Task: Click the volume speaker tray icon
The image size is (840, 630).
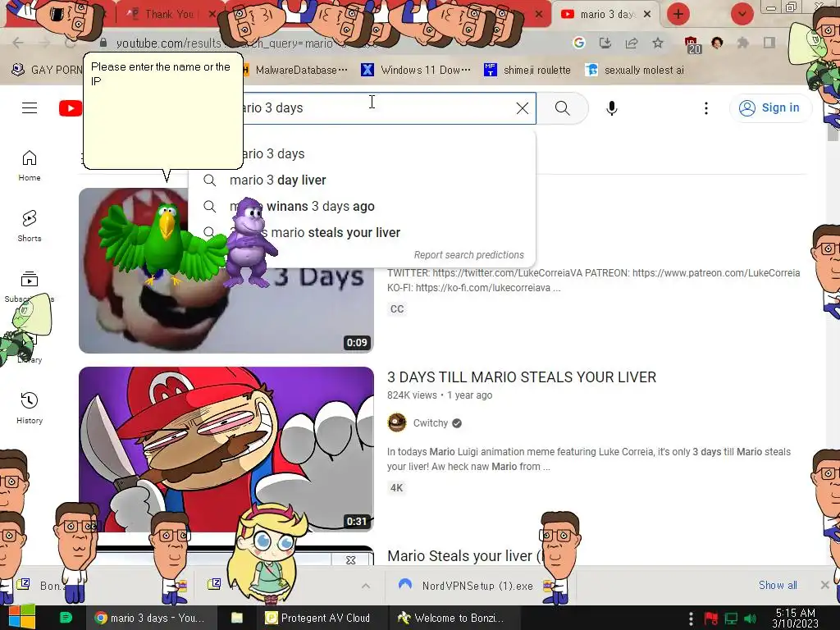Action: (751, 619)
